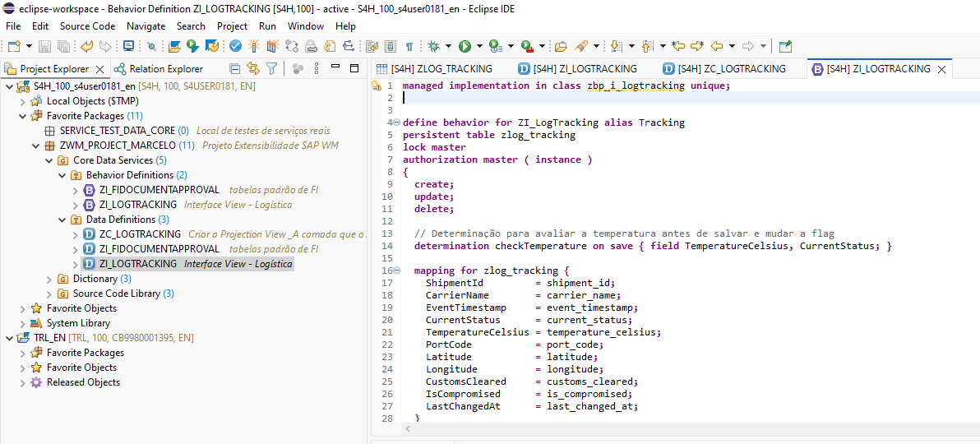Image resolution: width=980 pixels, height=444 pixels.
Task: Toggle Link with Editor in Project Explorer
Action: pyautogui.click(x=253, y=69)
